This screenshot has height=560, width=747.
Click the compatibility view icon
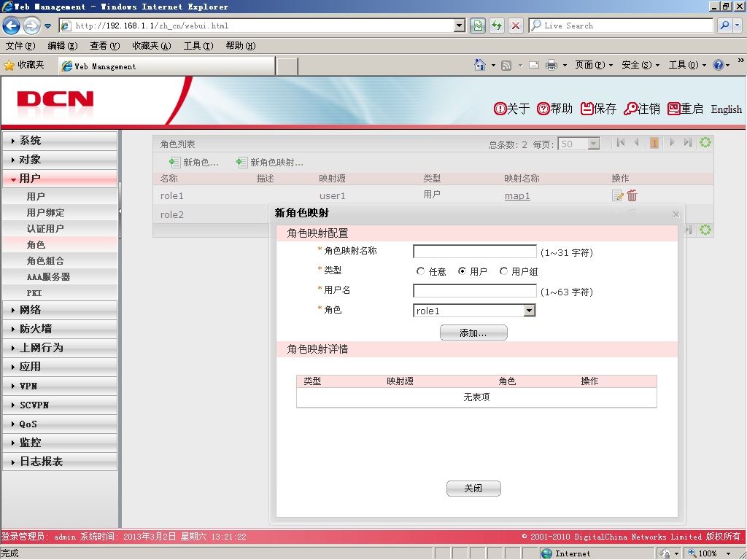point(478,26)
